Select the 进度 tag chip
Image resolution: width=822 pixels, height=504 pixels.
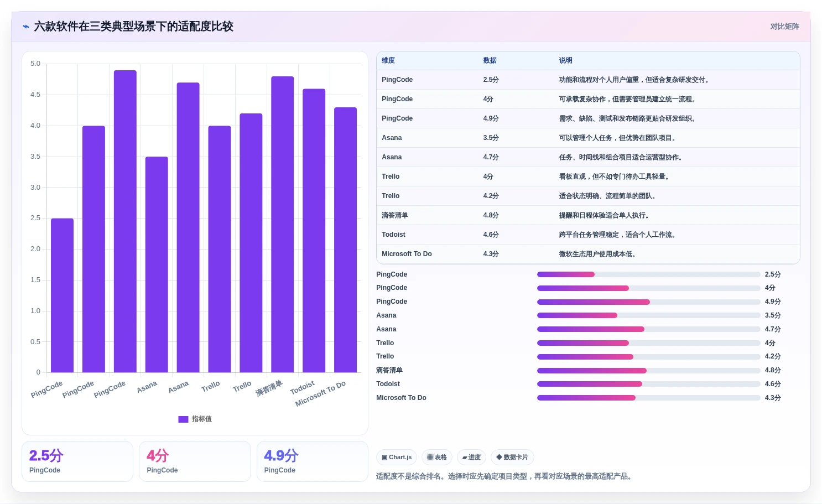coord(471,458)
